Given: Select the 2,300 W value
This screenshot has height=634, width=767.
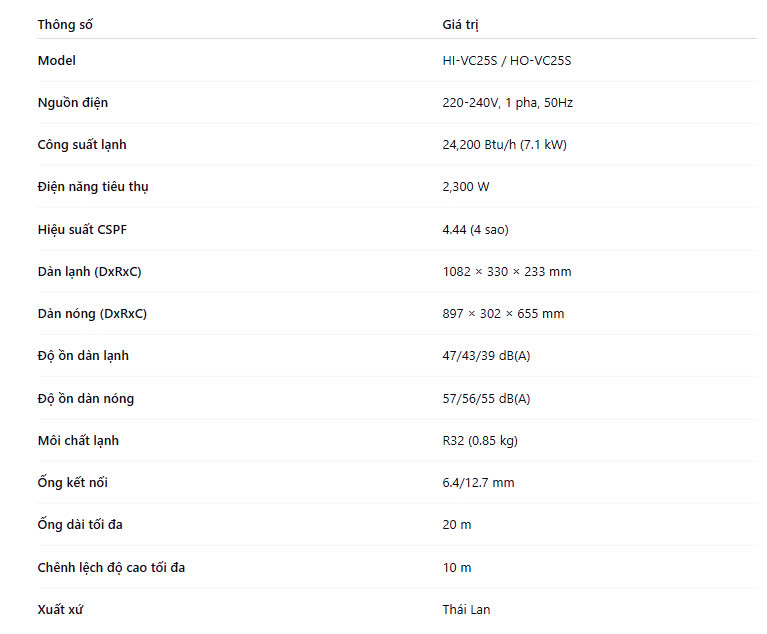Looking at the screenshot, I should point(466,187).
